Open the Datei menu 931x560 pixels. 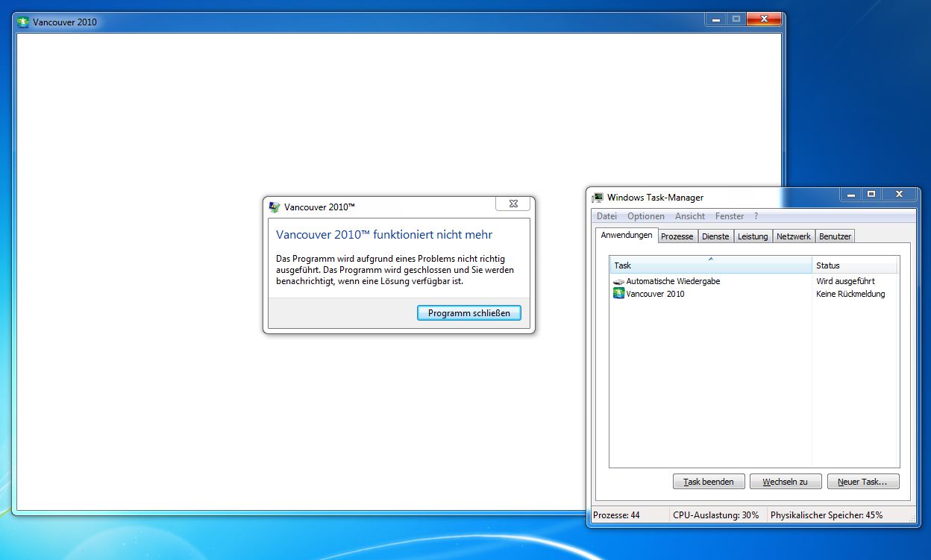[606, 216]
